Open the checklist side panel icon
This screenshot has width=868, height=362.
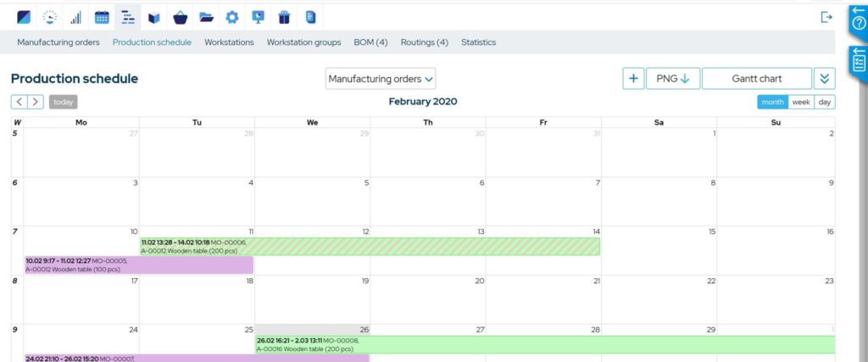pos(860,63)
